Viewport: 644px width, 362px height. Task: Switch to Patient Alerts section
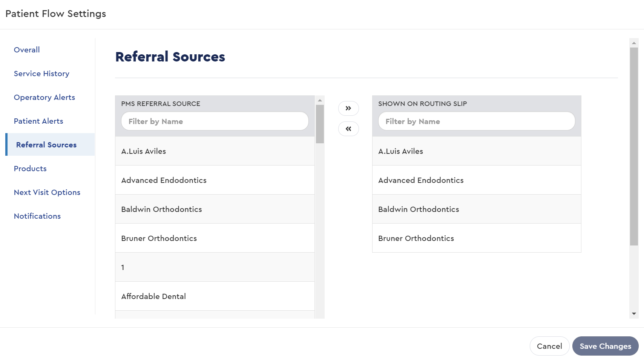tap(38, 121)
